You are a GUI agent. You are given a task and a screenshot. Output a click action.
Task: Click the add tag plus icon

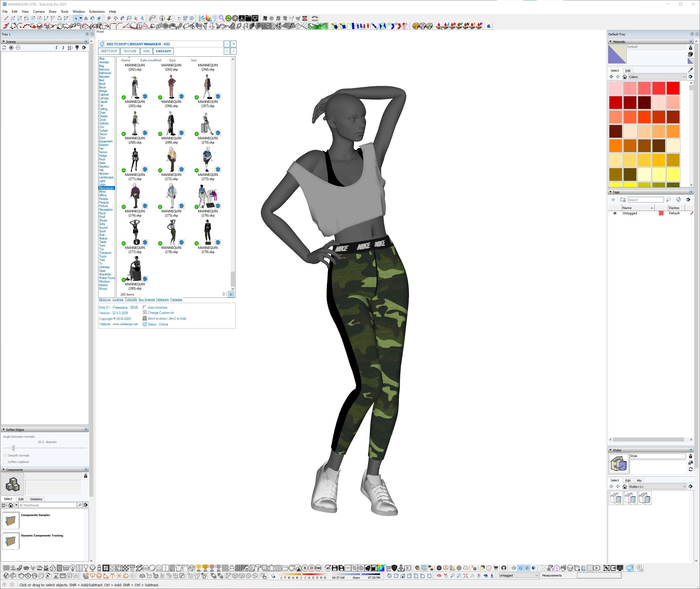point(613,200)
